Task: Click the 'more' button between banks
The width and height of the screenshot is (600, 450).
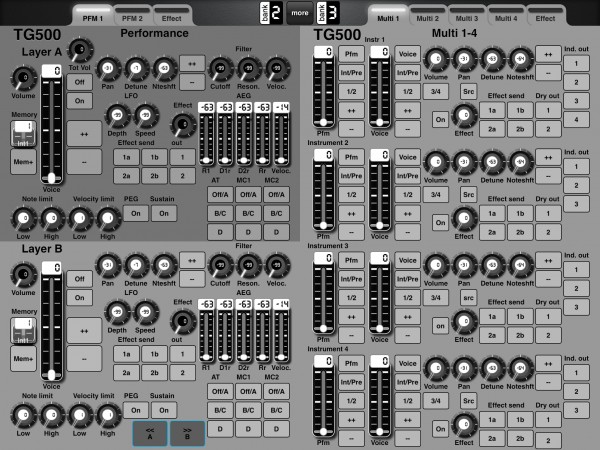Action: click(x=300, y=13)
